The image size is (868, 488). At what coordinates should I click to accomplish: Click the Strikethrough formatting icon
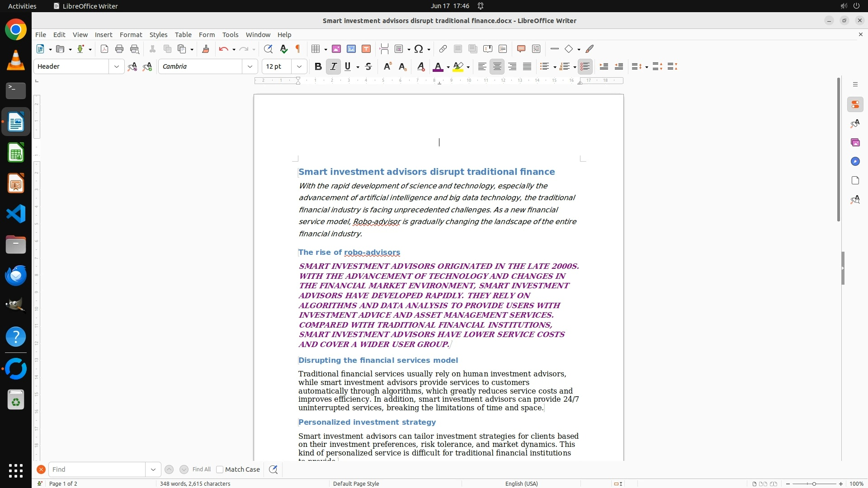pyautogui.click(x=368, y=66)
